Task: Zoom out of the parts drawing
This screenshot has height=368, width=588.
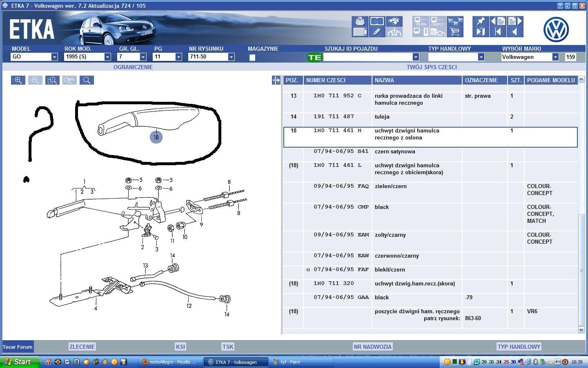Action: [x=35, y=80]
